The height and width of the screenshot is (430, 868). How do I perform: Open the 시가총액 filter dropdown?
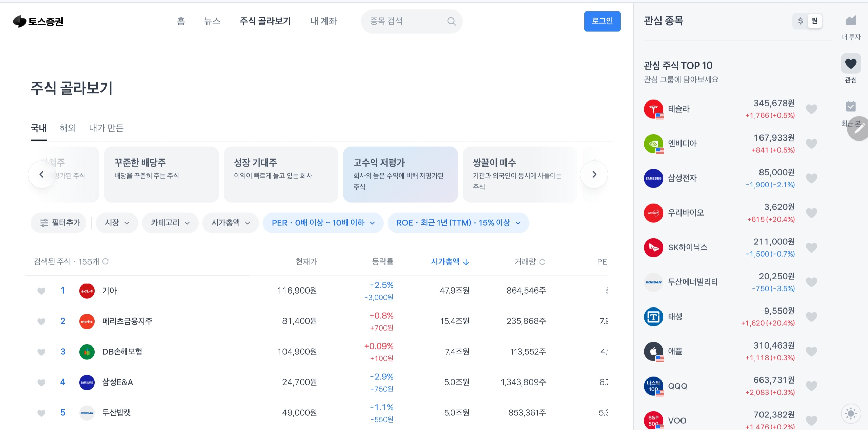231,223
